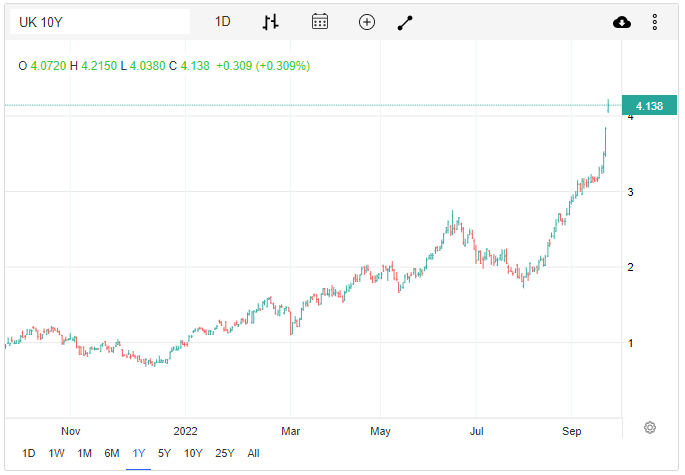Select the 1W time range

point(57,453)
